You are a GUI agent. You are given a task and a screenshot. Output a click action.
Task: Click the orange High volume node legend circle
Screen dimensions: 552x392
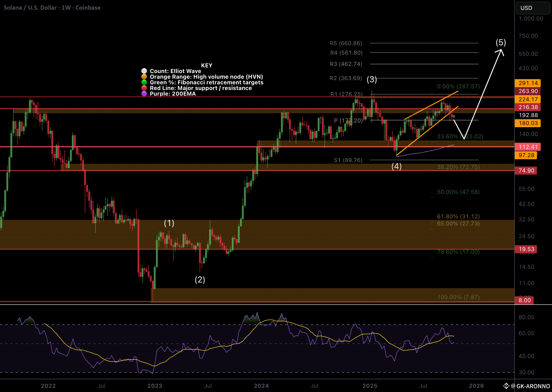pyautogui.click(x=144, y=77)
